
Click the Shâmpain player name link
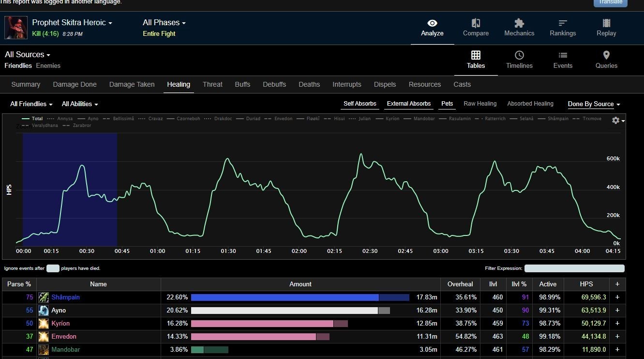[65, 297]
